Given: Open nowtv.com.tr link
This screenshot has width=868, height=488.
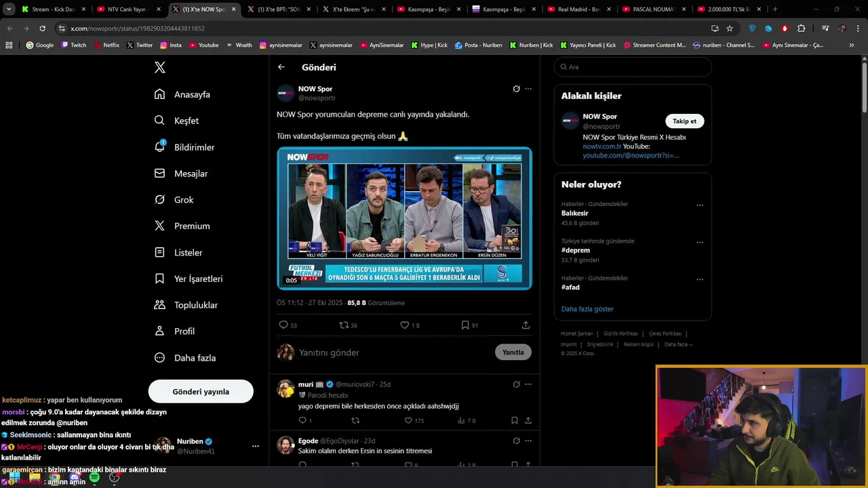Looking at the screenshot, I should point(602,146).
